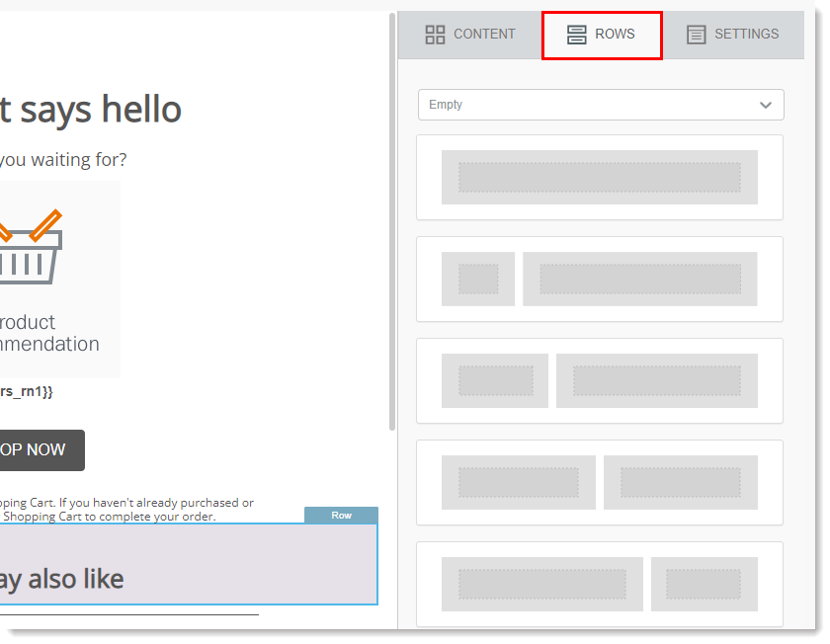Switch to the CONTENT tab
The image size is (830, 644).
[470, 35]
